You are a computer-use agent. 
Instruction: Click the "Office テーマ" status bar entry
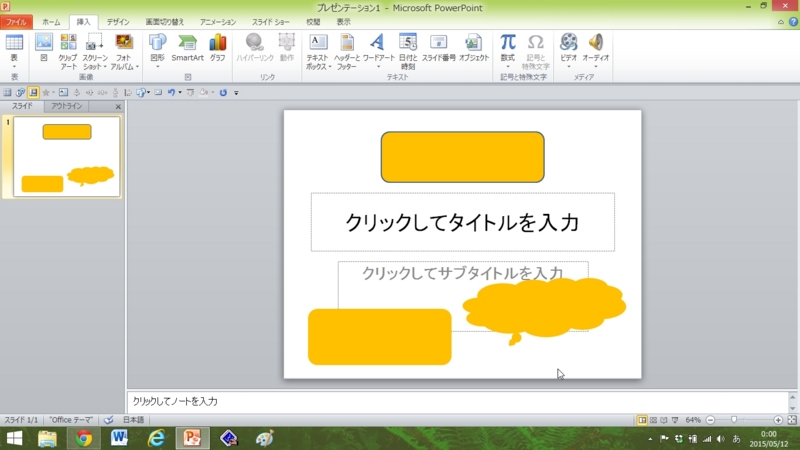[x=71, y=420]
